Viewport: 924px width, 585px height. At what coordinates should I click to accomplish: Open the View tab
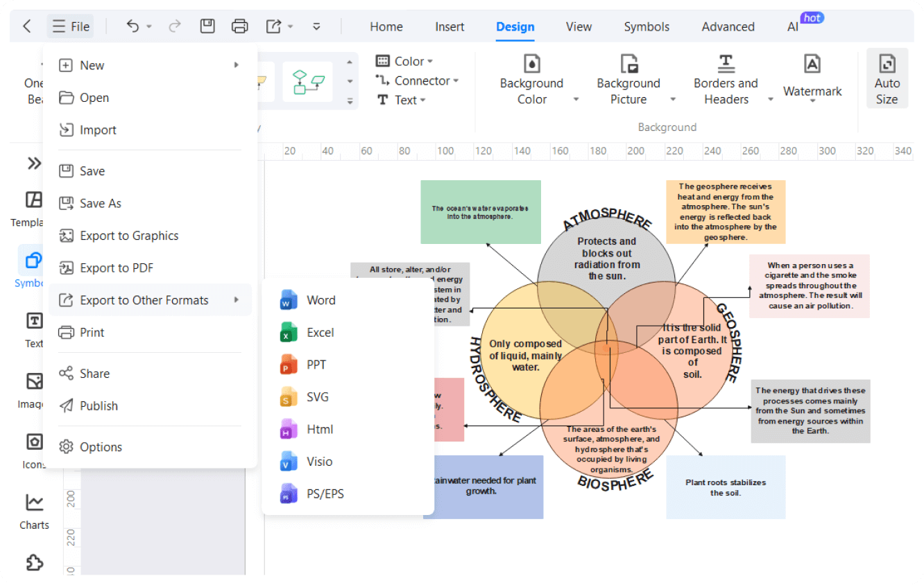point(579,27)
